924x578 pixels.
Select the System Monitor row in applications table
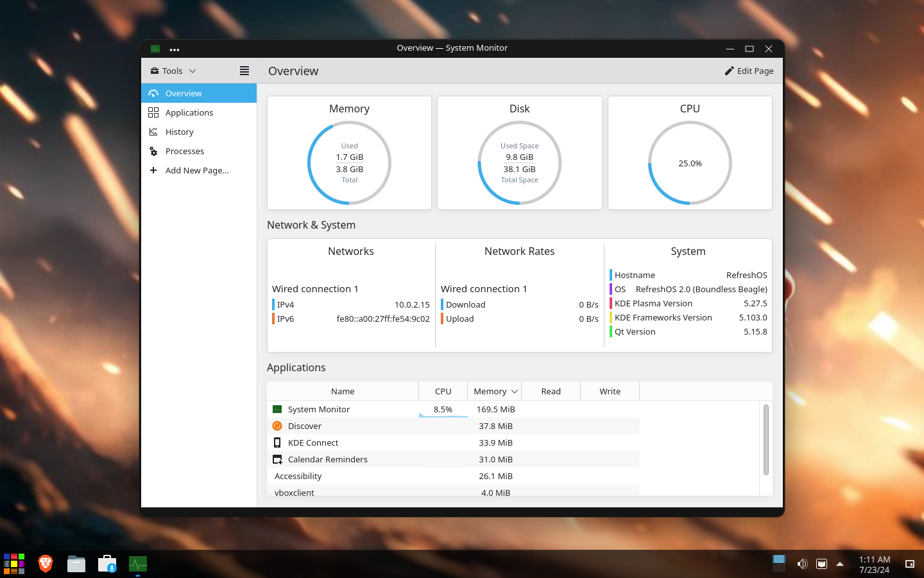(x=453, y=409)
